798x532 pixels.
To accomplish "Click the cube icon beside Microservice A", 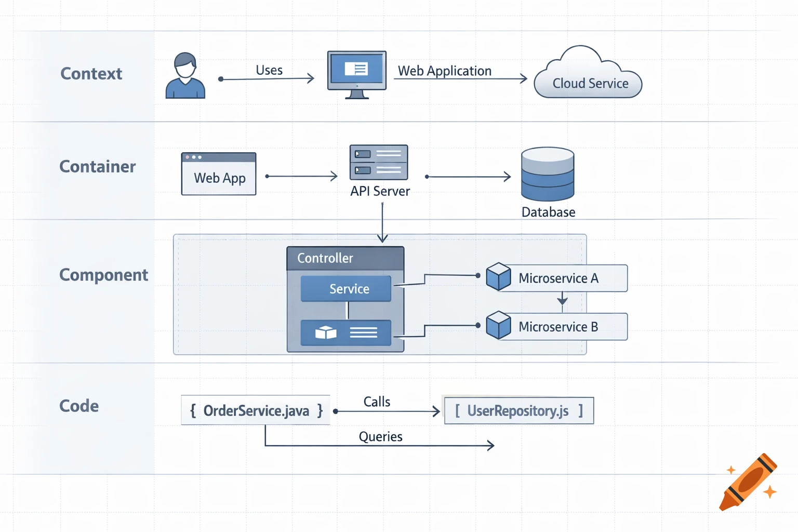I will pos(498,277).
